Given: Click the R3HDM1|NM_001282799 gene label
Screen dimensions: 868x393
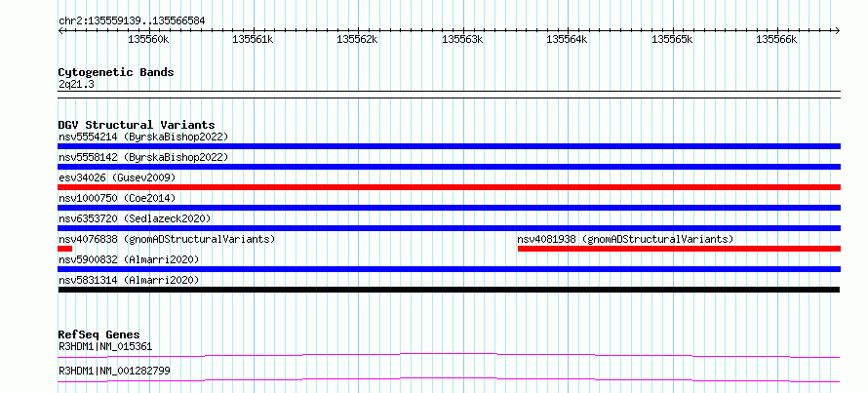Looking at the screenshot, I should [x=114, y=371].
